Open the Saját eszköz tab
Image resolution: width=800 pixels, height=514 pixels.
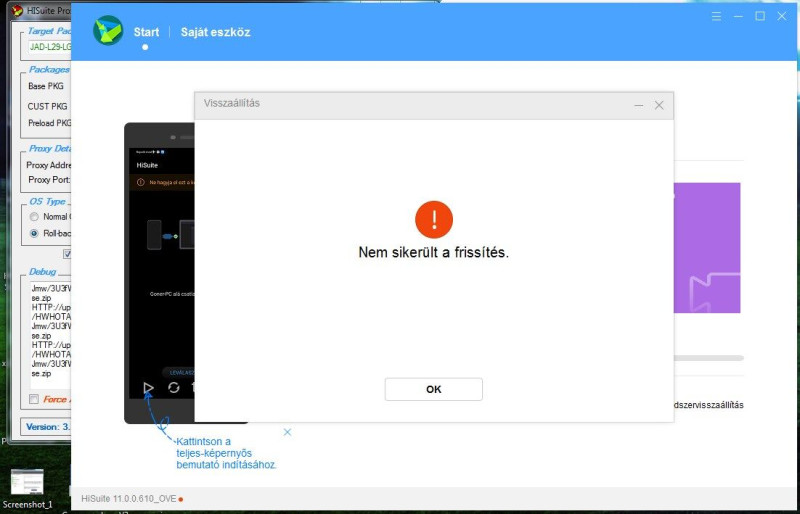tap(215, 32)
